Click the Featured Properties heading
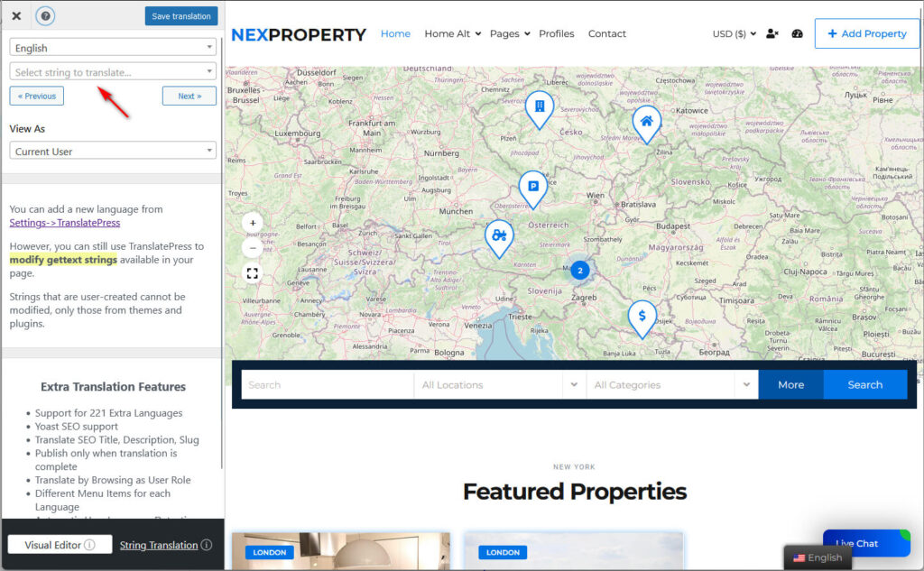Screen dimensions: 924x571 575,492
